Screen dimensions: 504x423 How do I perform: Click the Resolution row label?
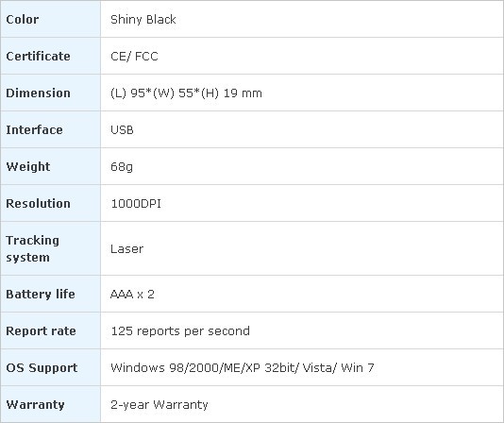pyautogui.click(x=38, y=204)
